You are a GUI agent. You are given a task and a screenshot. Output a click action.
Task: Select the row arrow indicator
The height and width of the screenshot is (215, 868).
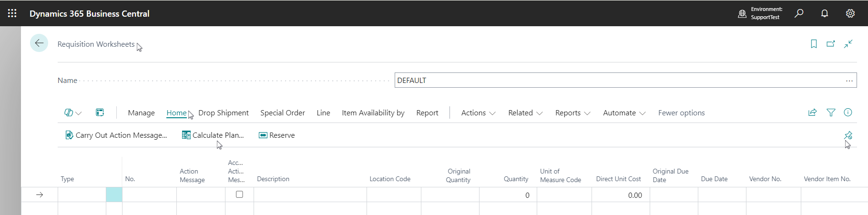40,195
